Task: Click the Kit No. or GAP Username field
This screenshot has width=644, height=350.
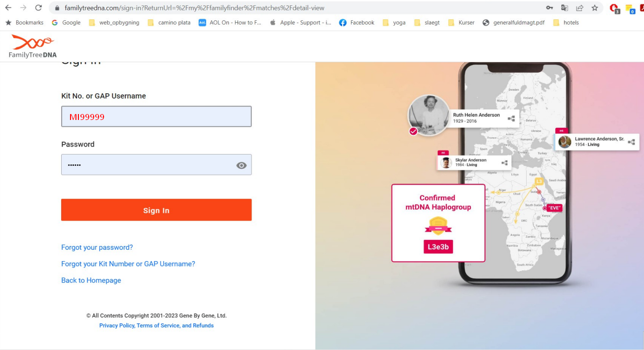Action: (156, 117)
